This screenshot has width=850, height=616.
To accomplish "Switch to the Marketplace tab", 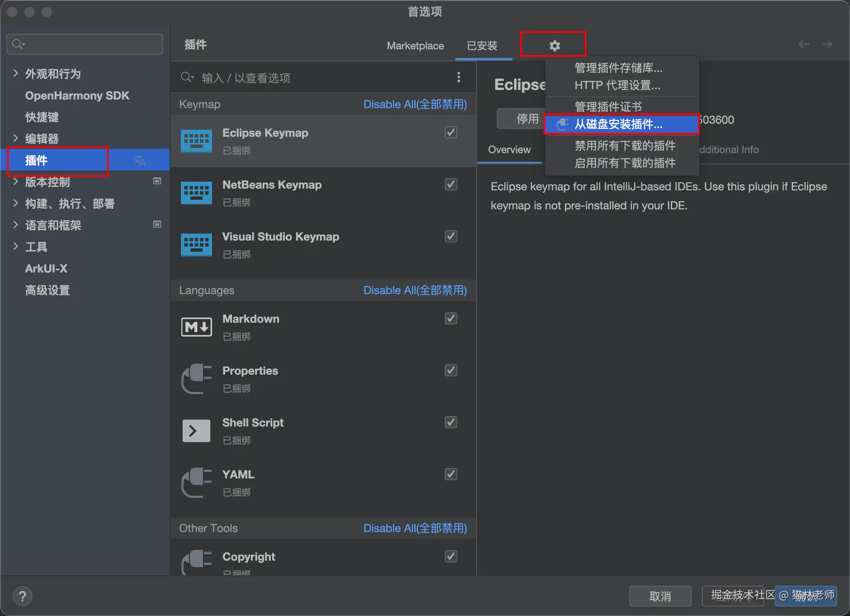I will [415, 46].
